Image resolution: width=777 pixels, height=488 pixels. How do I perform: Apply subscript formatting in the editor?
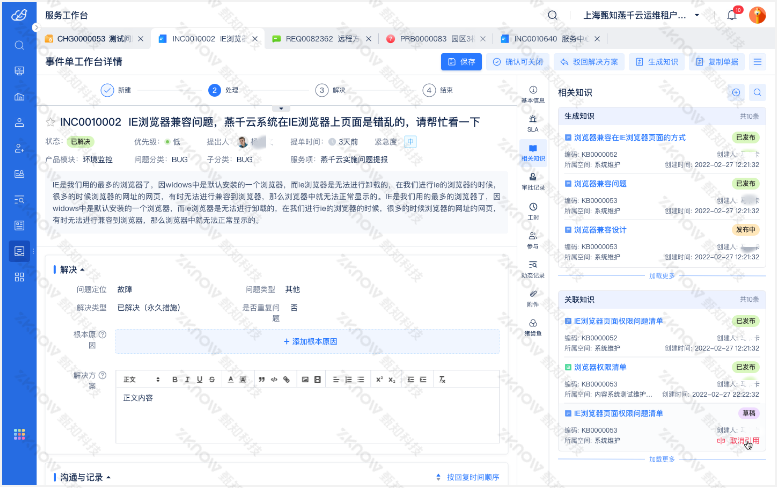click(x=392, y=380)
